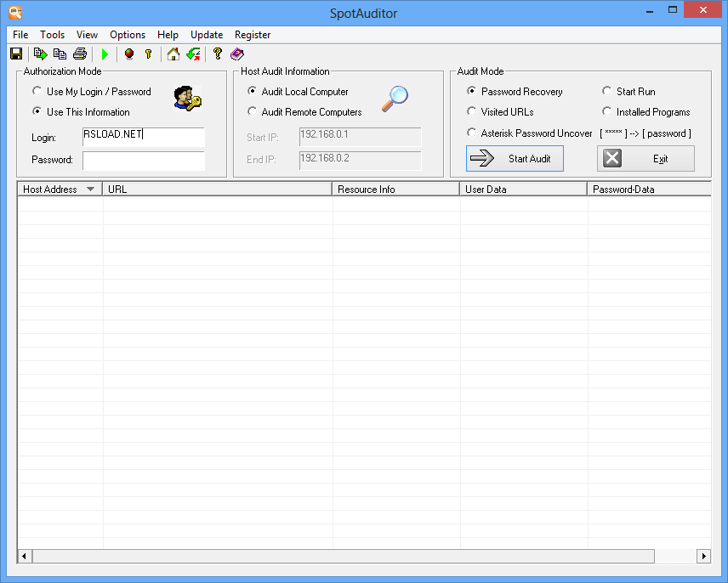
Task: Click the yellow question mark help icon
Action: (217, 54)
